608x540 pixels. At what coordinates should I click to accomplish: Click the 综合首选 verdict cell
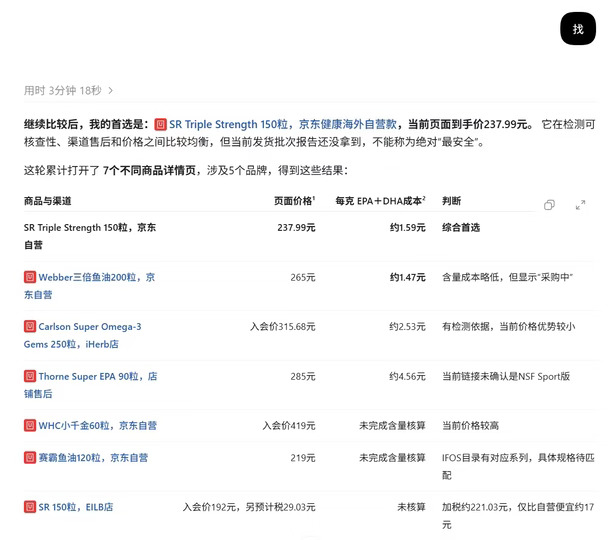pyautogui.click(x=461, y=228)
